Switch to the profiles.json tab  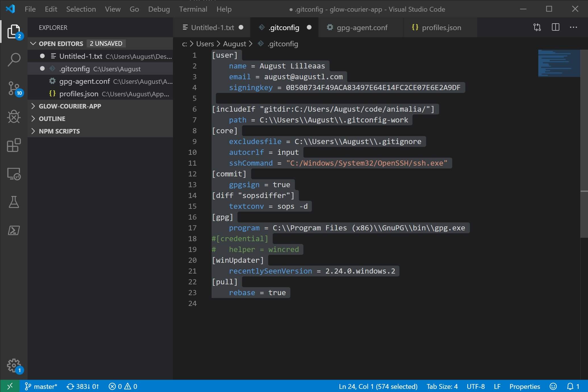440,27
